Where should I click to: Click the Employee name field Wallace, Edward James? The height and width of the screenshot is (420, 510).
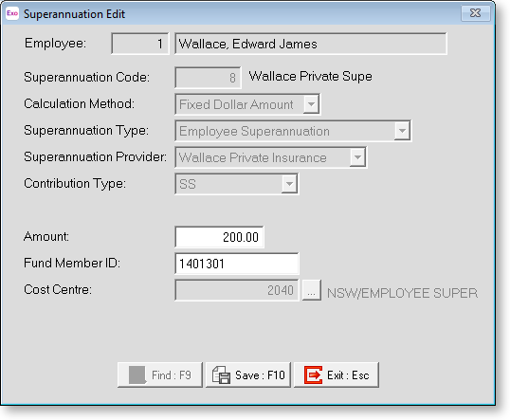[x=311, y=44]
